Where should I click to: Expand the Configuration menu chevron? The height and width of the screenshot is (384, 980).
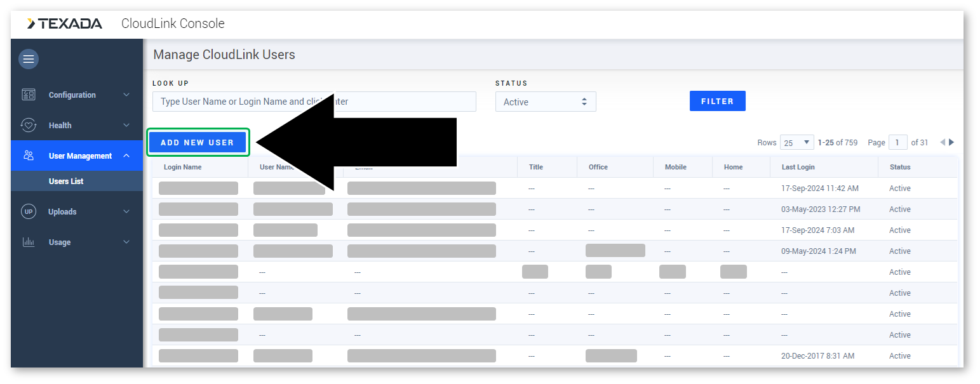point(126,95)
